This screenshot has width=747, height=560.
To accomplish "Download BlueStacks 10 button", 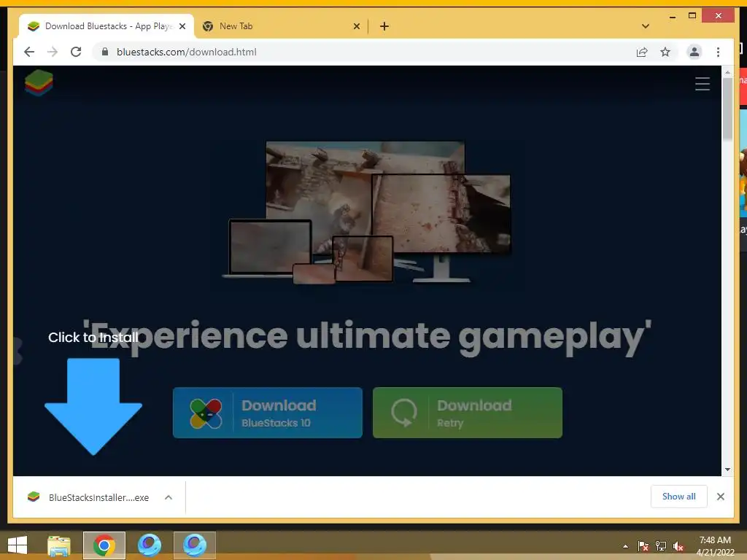I will tap(267, 413).
